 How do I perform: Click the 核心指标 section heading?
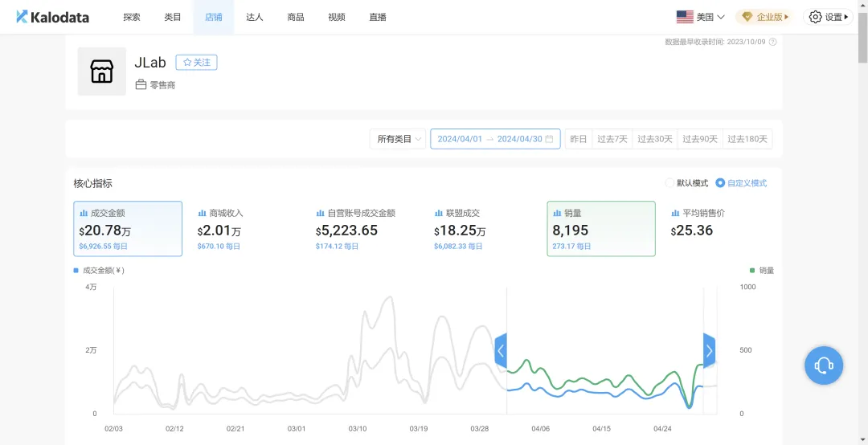click(x=93, y=183)
